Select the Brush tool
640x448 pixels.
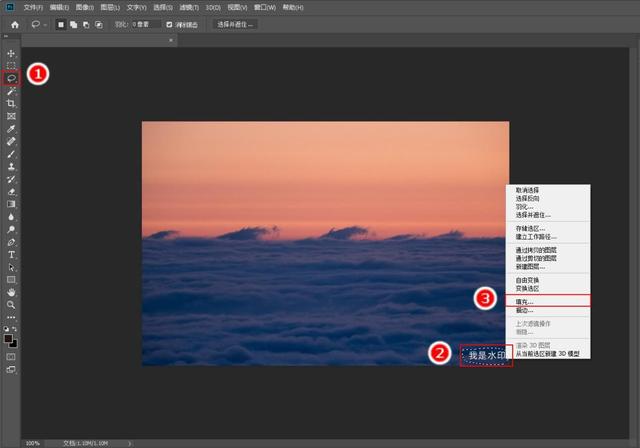click(x=11, y=154)
